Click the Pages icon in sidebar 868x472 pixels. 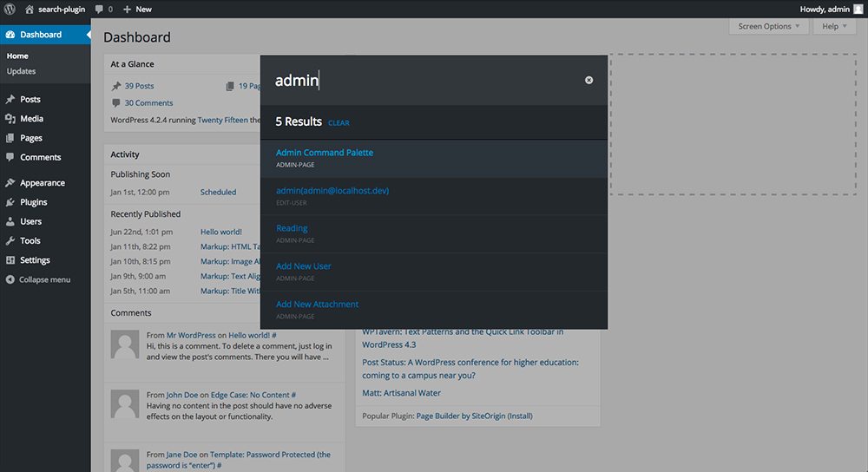(x=10, y=138)
